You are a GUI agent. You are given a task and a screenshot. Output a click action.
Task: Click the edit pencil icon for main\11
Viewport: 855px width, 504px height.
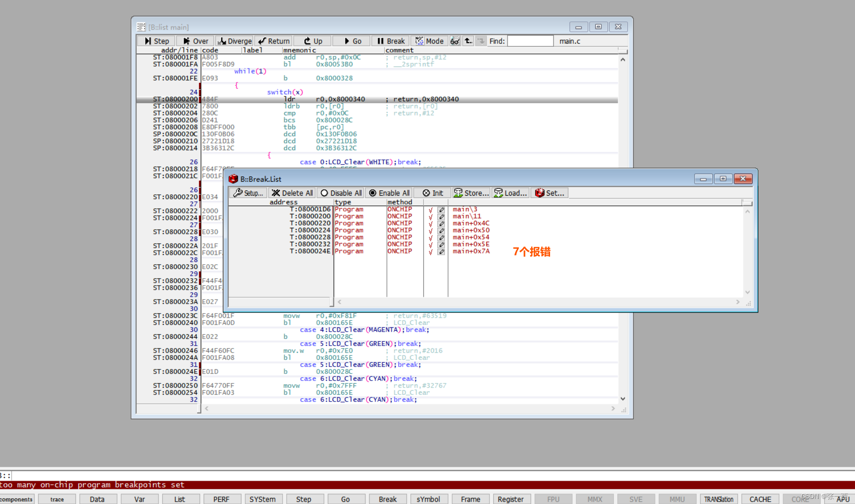pos(441,217)
